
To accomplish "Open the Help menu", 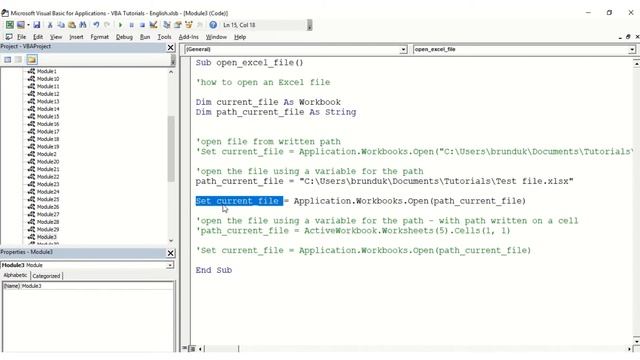I will (240, 37).
